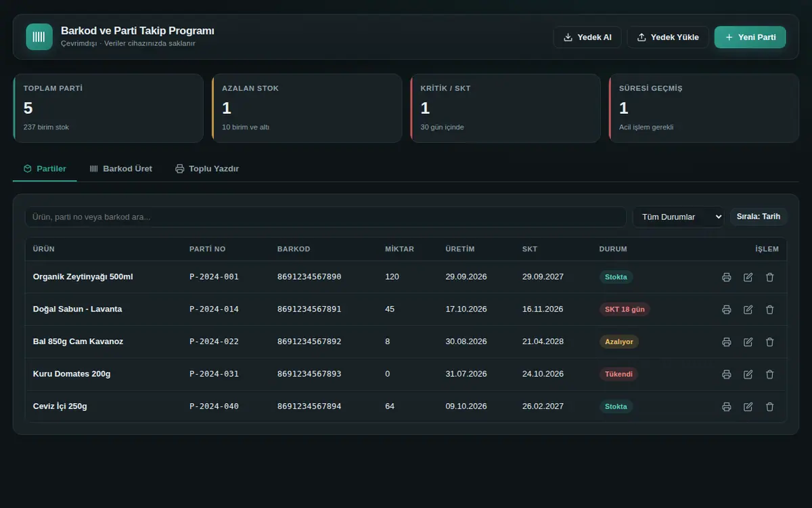Click the Azalıyor status badge

pyautogui.click(x=619, y=342)
